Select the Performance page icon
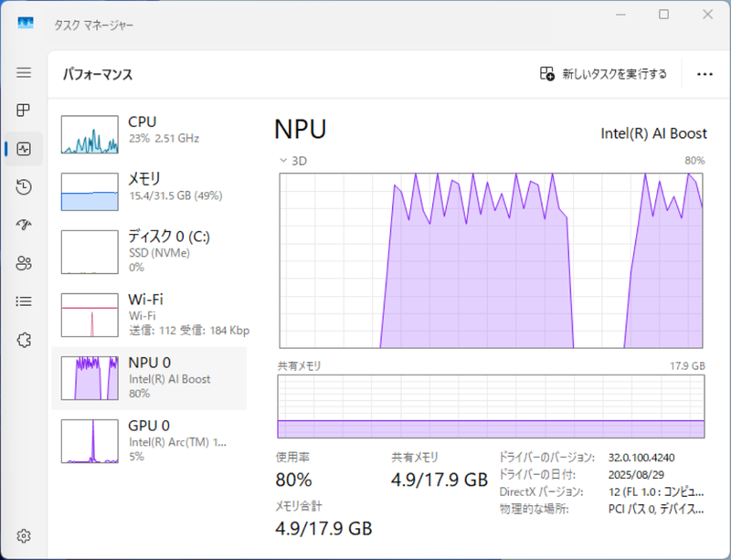The width and height of the screenshot is (731, 560). click(x=24, y=149)
